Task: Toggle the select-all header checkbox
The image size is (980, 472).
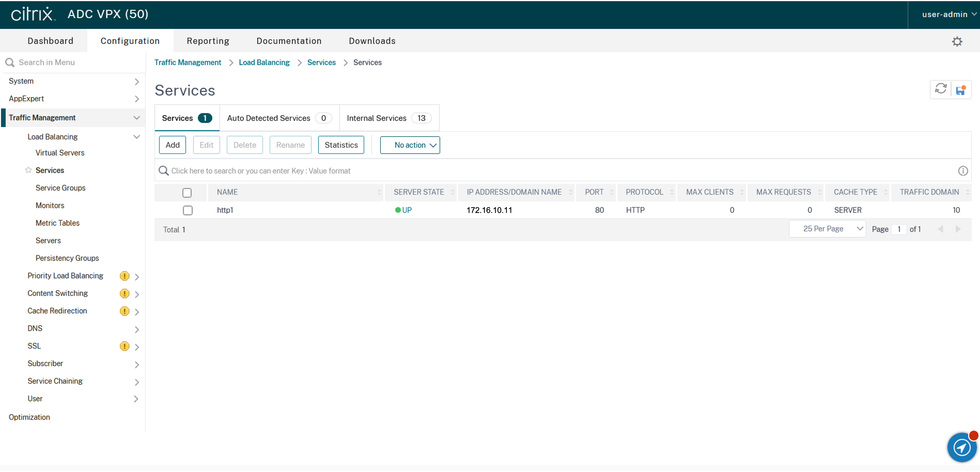Action: tap(187, 193)
